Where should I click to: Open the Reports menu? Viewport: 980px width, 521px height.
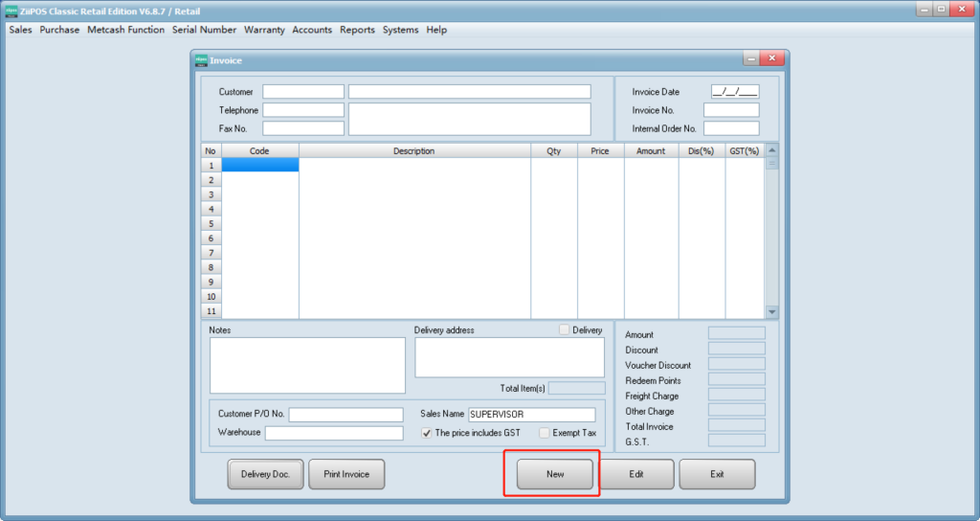[357, 30]
